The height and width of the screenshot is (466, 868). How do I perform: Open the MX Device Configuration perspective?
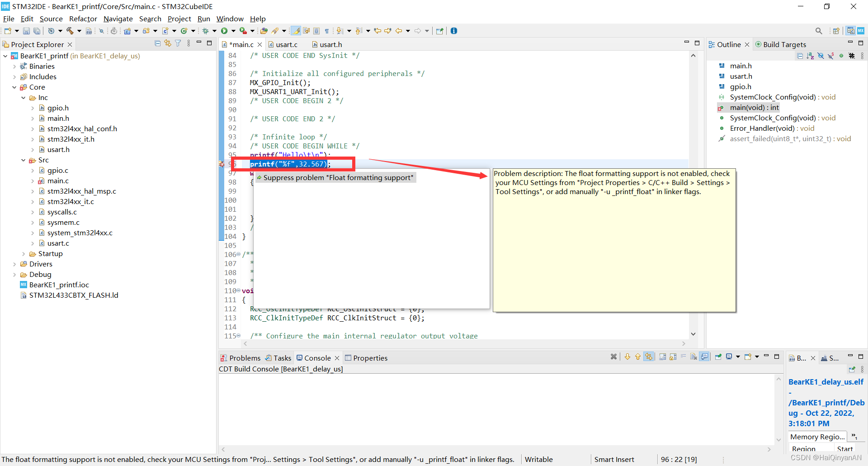pyautogui.click(x=861, y=31)
